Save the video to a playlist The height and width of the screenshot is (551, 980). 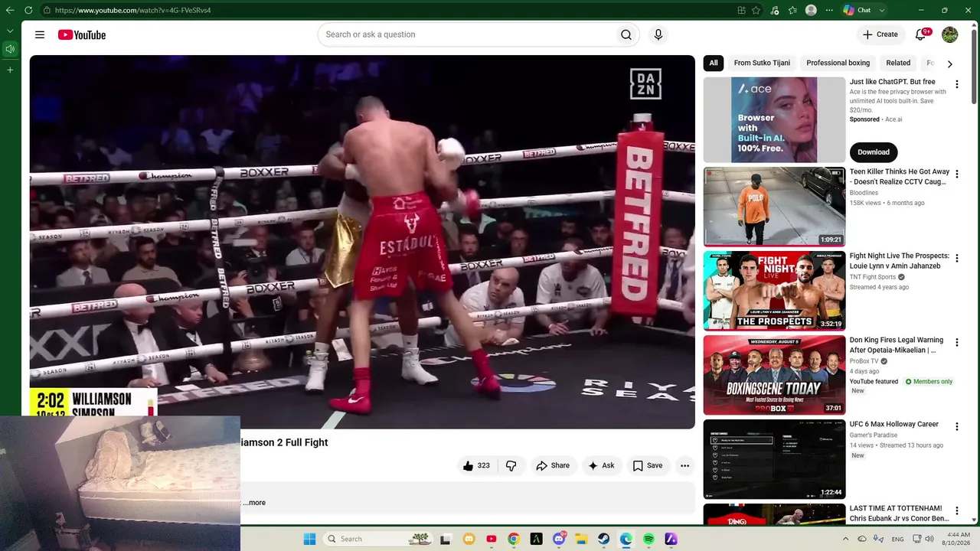[648, 465]
